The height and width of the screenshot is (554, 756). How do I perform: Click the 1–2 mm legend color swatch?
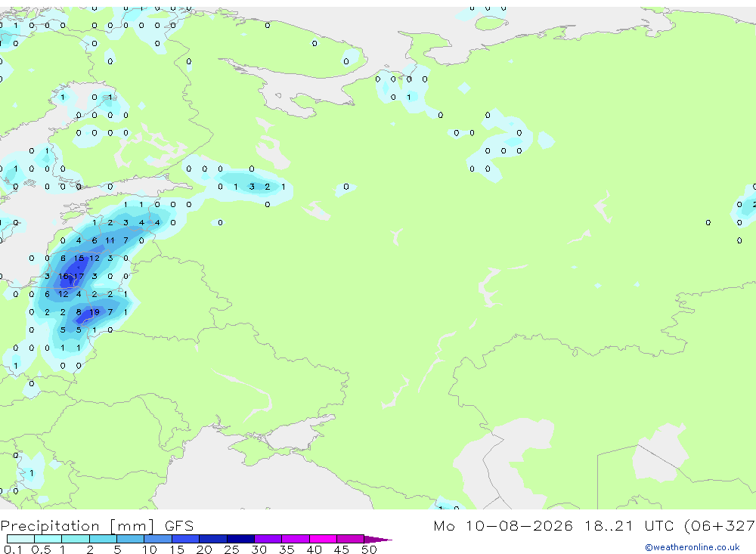pos(76,539)
